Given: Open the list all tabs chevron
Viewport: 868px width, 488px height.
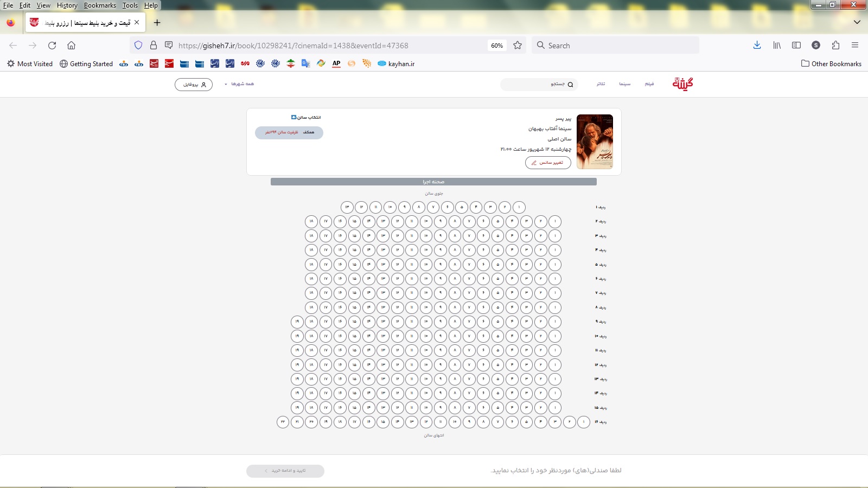Looking at the screenshot, I should pos(857,22).
